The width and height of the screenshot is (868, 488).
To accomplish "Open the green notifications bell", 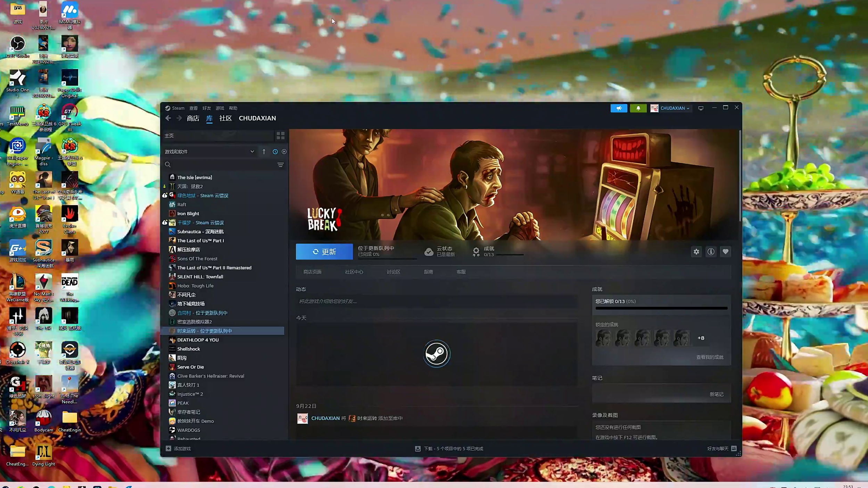I will [638, 108].
